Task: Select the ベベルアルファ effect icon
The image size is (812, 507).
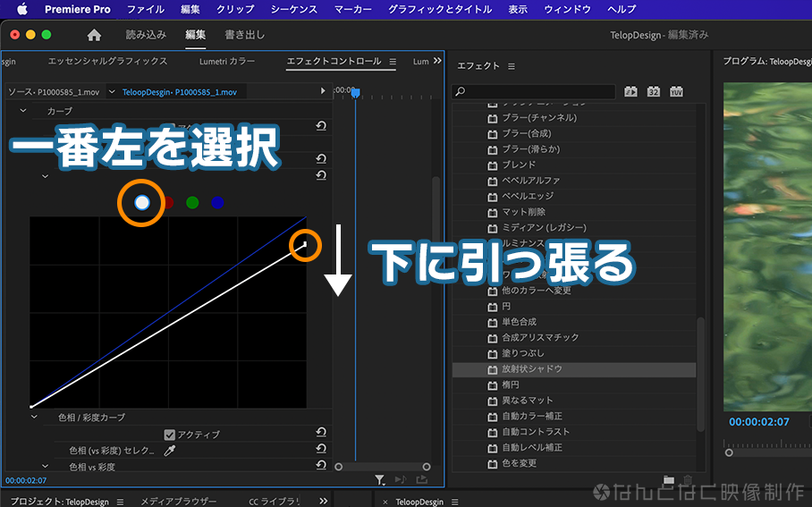Action: click(x=492, y=182)
